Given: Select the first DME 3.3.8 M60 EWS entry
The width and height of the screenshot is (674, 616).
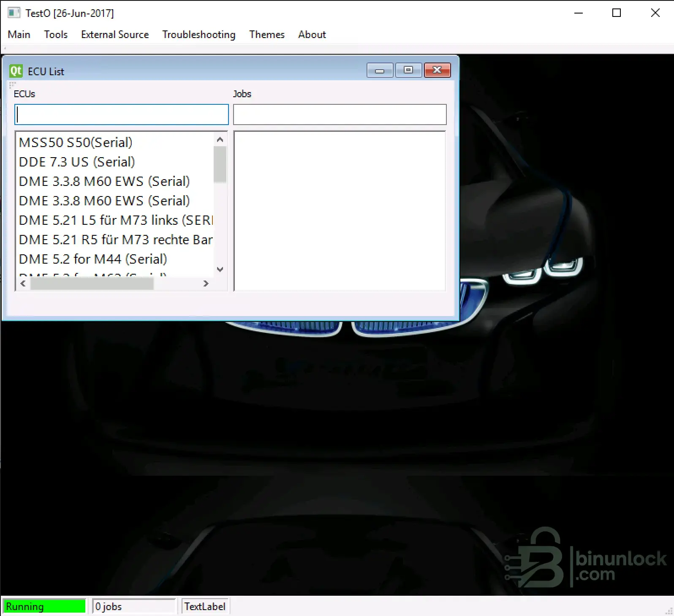Looking at the screenshot, I should (115, 181).
